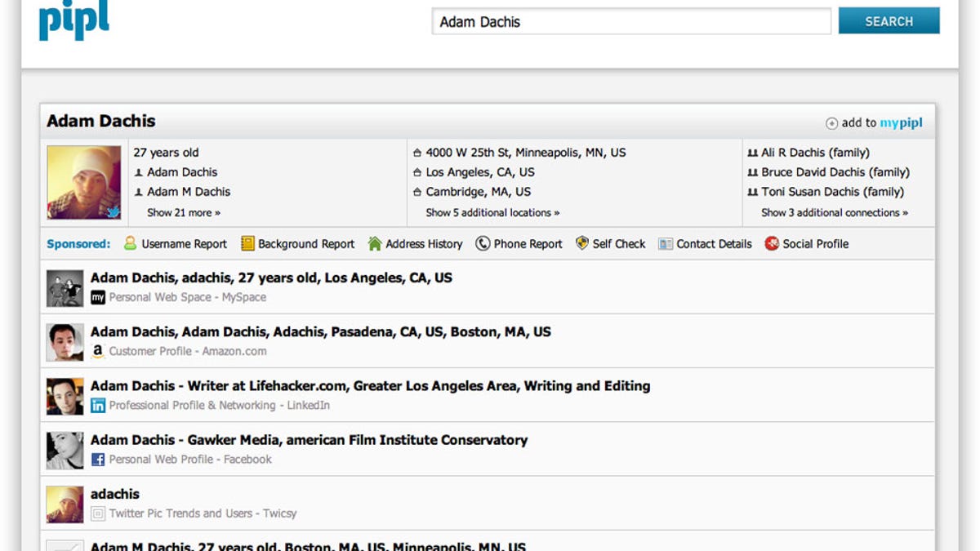
Task: Click the Adam Dachis header name
Action: point(101,121)
